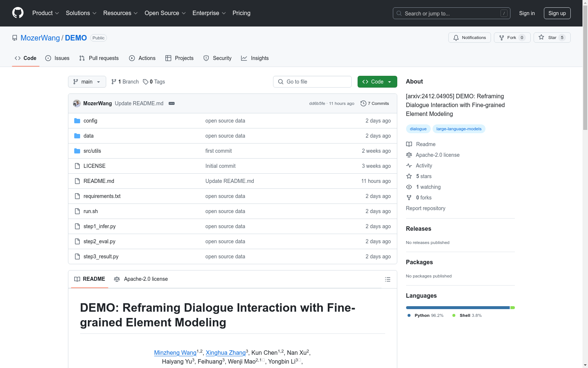588x368 pixels.
Task: Click the large-language-models topic tag
Action: [x=459, y=129]
